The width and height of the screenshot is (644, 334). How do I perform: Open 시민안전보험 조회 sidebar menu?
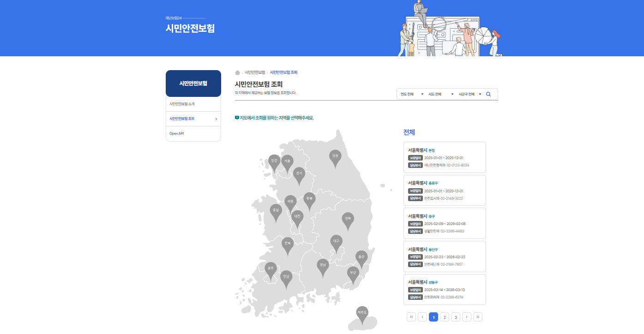[x=193, y=119]
